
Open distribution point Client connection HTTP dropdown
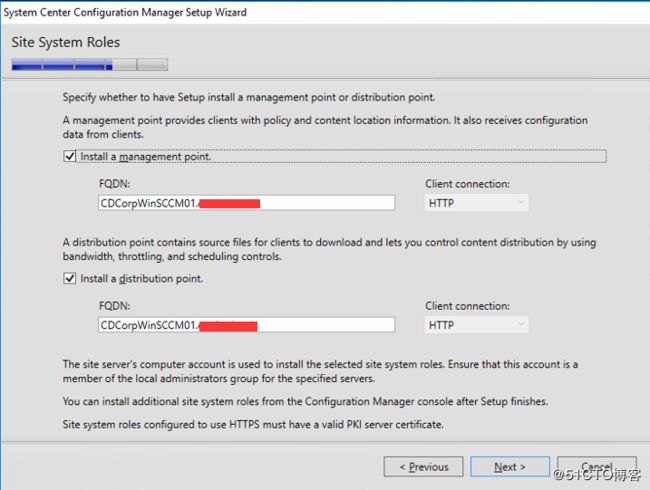[x=476, y=325]
